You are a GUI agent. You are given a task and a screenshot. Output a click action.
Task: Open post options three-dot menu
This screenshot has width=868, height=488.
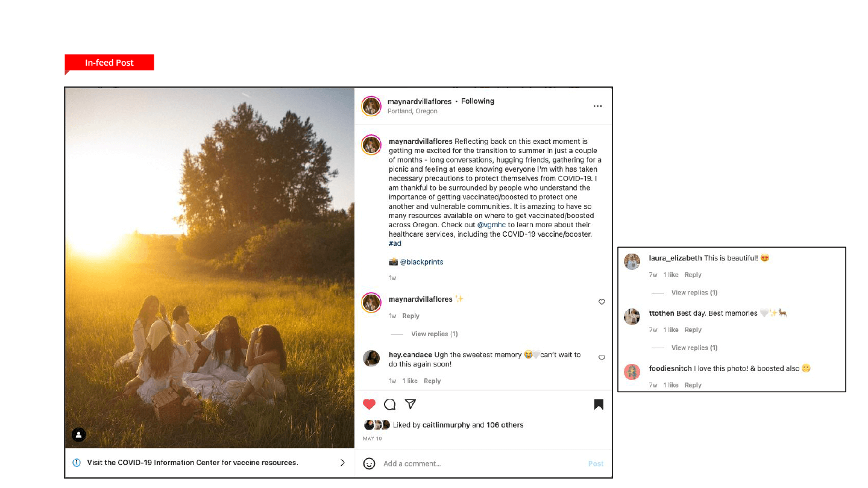tap(597, 106)
